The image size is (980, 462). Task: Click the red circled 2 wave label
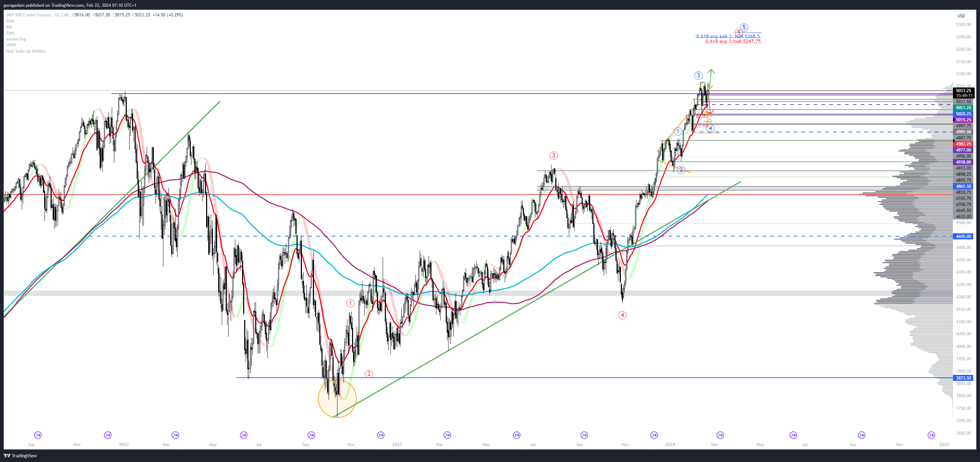tap(369, 374)
